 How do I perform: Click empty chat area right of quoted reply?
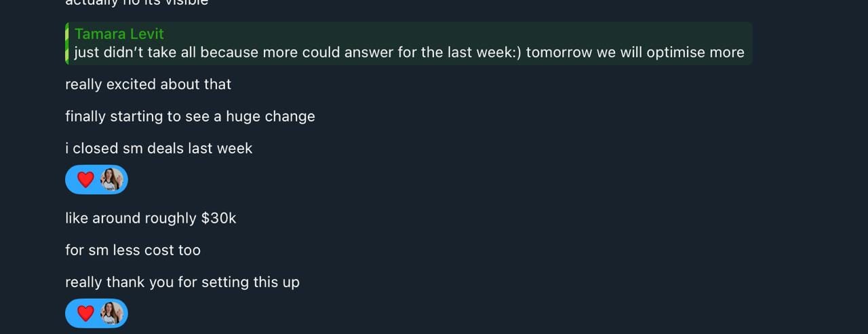click(x=807, y=43)
